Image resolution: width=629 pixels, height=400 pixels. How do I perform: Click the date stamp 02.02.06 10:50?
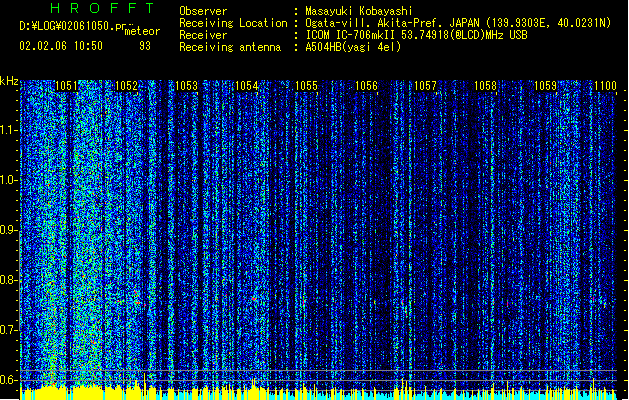pyautogui.click(x=61, y=46)
